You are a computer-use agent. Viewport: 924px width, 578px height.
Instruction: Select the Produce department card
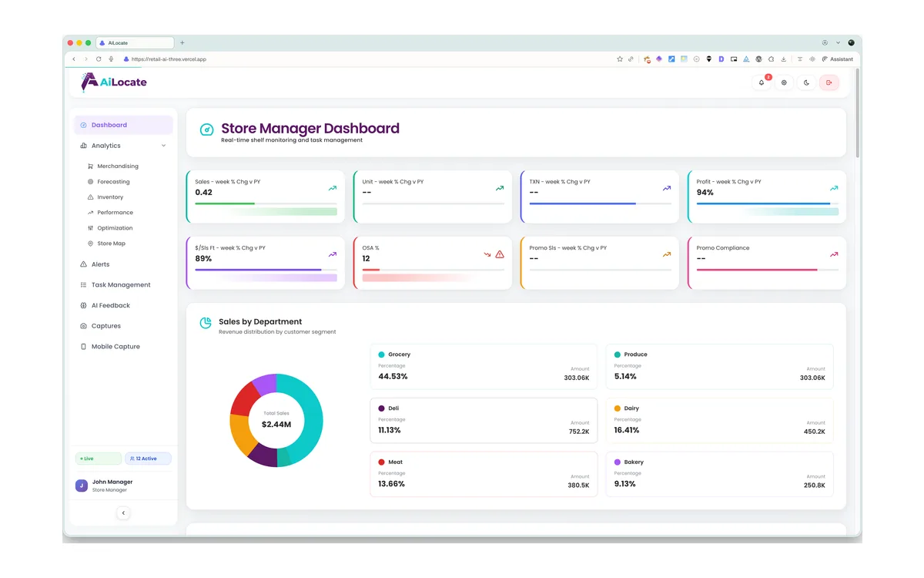click(719, 367)
